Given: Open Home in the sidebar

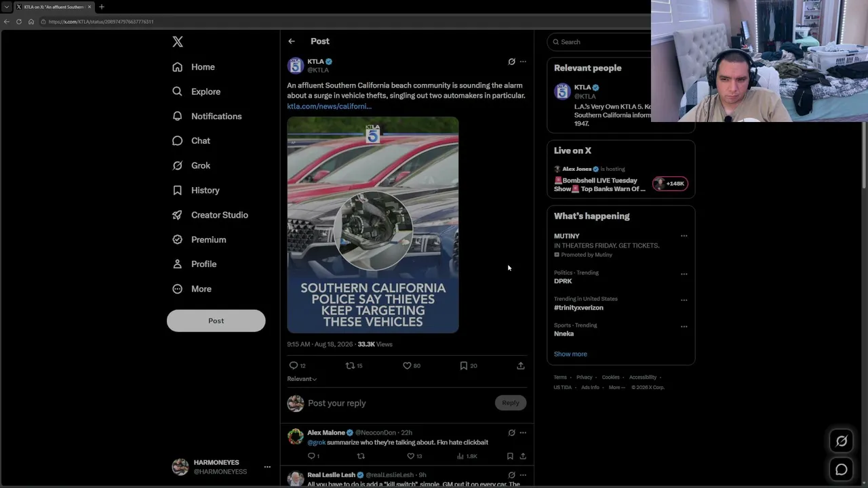Looking at the screenshot, I should click(x=193, y=67).
